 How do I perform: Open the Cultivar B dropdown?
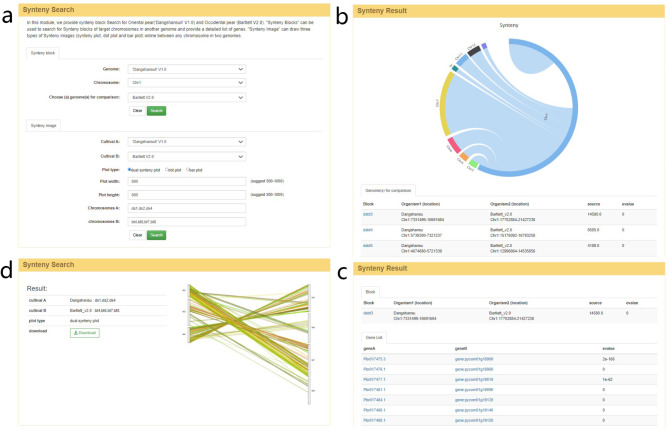[x=187, y=157]
